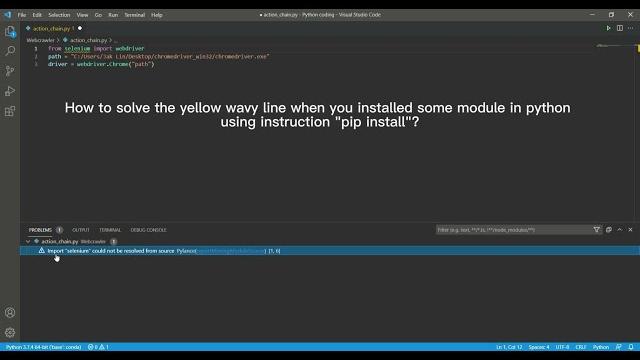Screen dimensions: 640x360
Task: Open the Pylance reportMissingModuleSource link
Action: 231,251
